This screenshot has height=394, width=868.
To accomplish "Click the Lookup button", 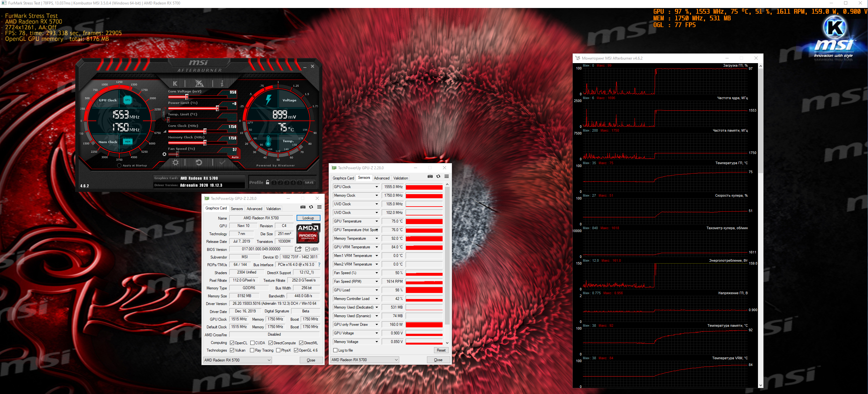I will 308,218.
